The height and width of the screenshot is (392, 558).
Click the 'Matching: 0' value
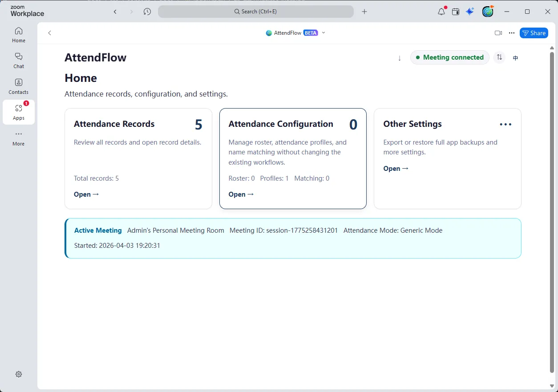pyautogui.click(x=312, y=178)
